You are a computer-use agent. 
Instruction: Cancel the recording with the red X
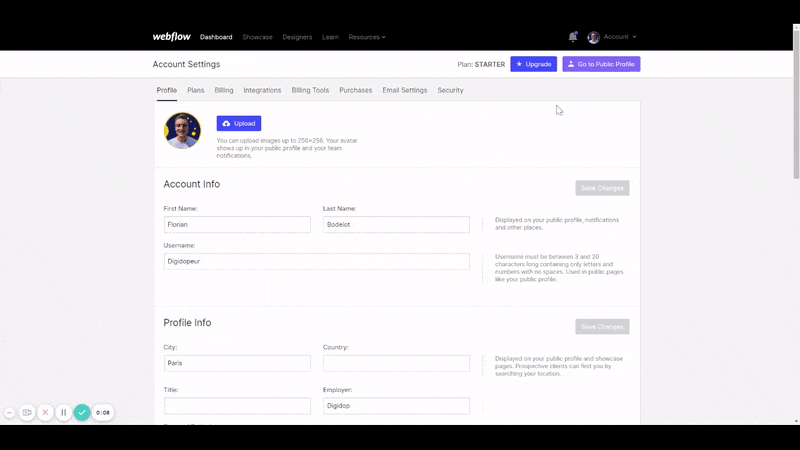tap(45, 412)
